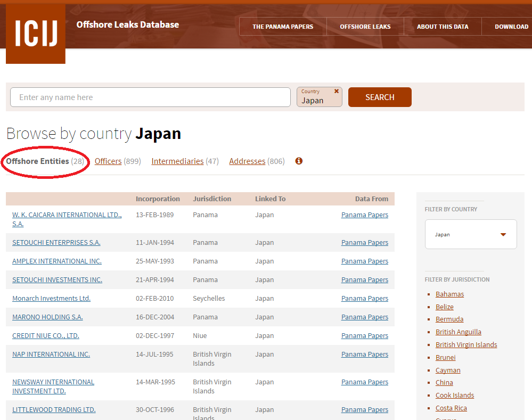Switch to the Intermediaries tab
532x420 pixels.
(x=177, y=161)
